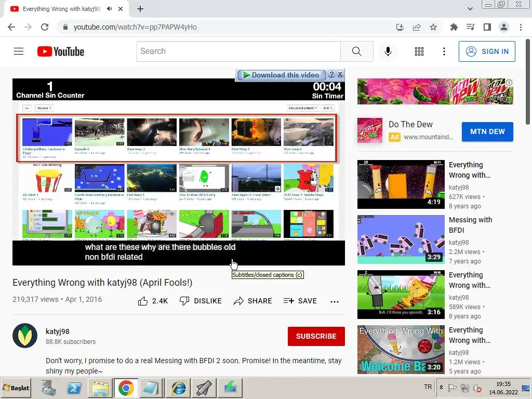Open the file explorer taskbar icon
Image resolution: width=532 pixels, height=399 pixels.
pos(100,388)
